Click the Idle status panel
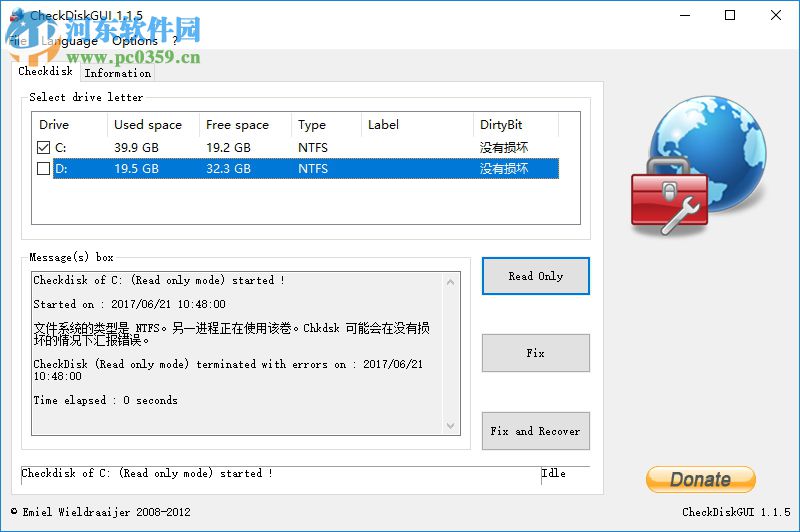This screenshot has height=532, width=800. coord(565,473)
